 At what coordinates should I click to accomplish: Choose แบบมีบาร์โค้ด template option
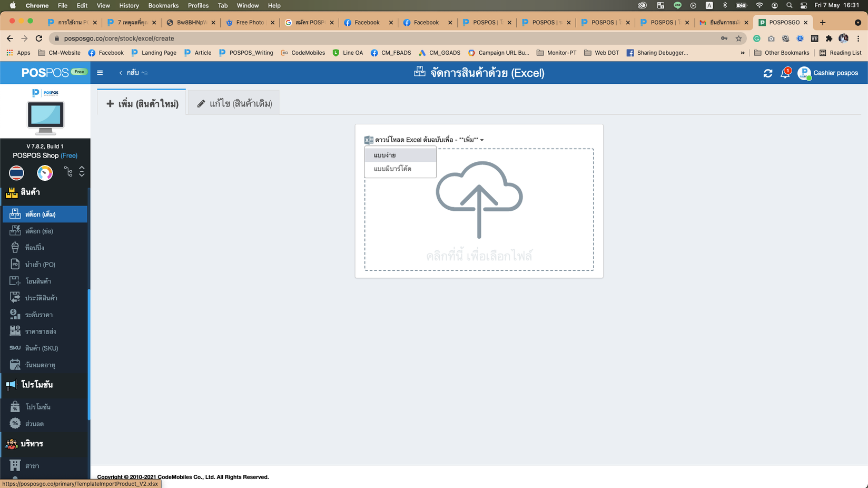[x=392, y=169]
